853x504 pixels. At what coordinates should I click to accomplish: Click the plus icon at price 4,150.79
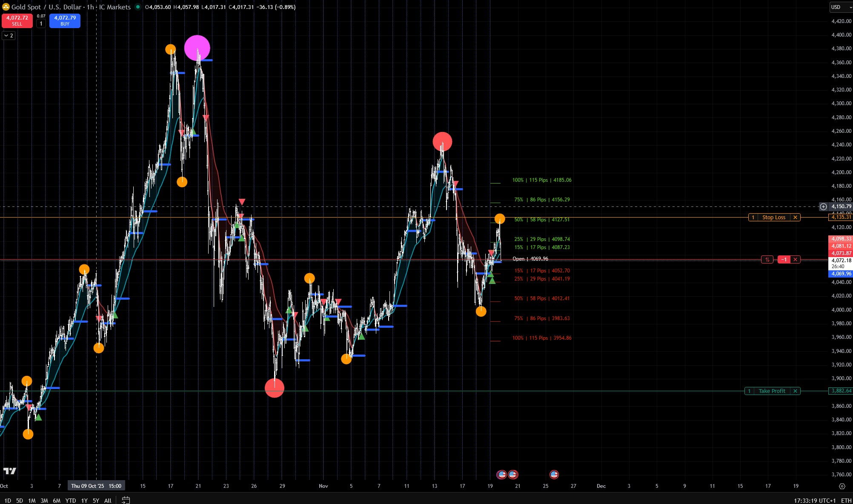[824, 206]
